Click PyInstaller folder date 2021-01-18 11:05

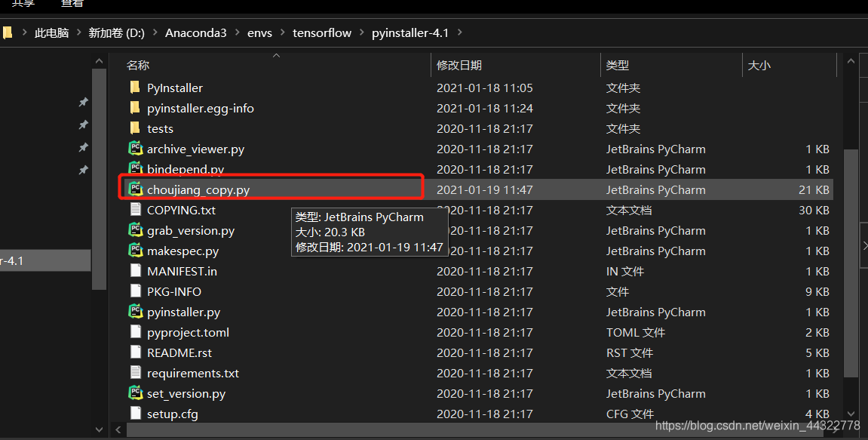pyautogui.click(x=484, y=88)
